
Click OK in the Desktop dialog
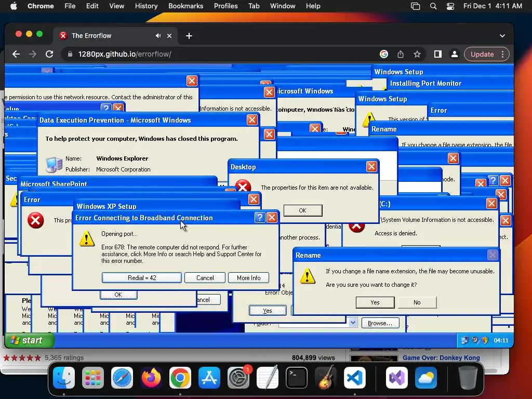pyautogui.click(x=303, y=210)
